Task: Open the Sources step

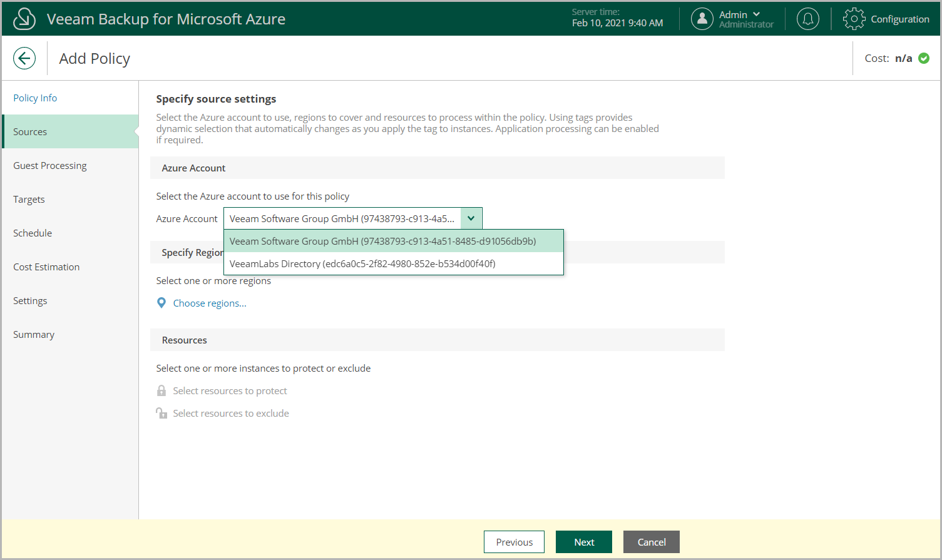Action: pyautogui.click(x=70, y=131)
